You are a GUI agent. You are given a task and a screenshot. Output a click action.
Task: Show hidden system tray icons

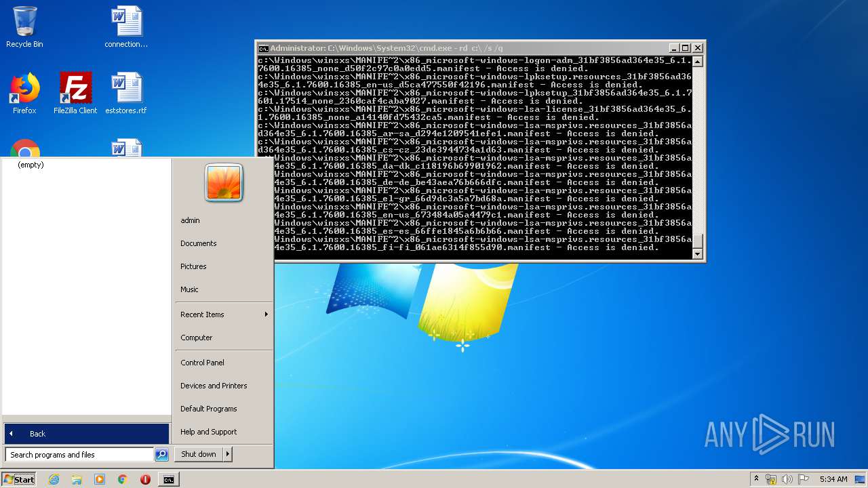coord(756,479)
